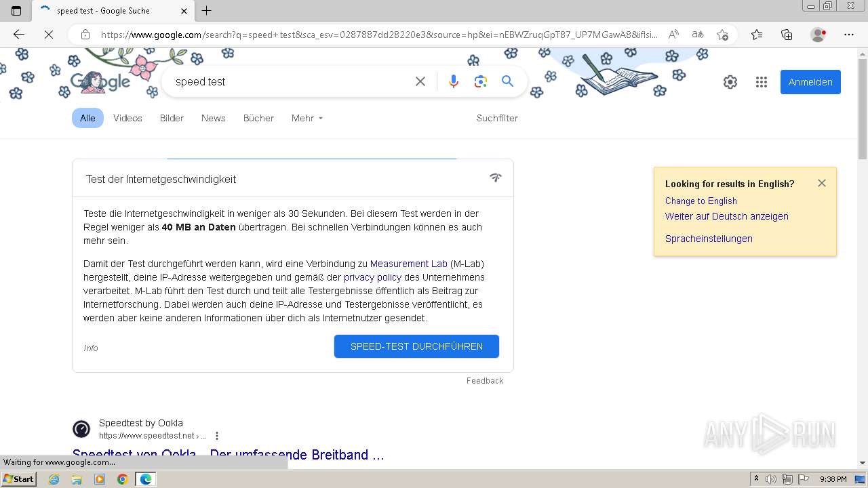Image resolution: width=868 pixels, height=488 pixels.
Task: Click the Action Center flag icon
Action: point(804,479)
